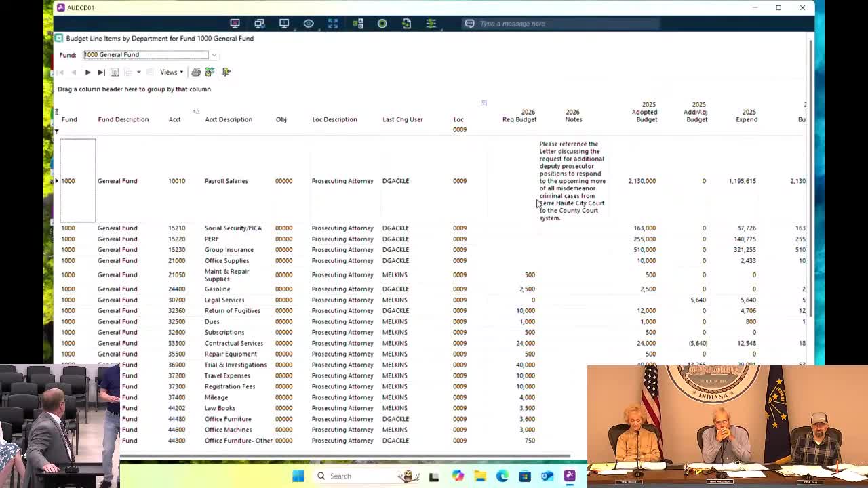Click the 2026 Notes text for Payroll Salaries
Screen dimensions: 868x488
(x=572, y=181)
